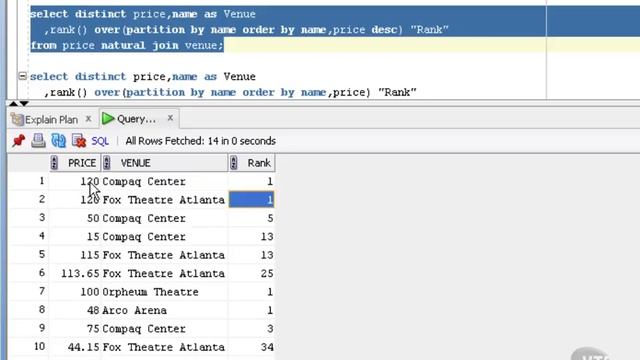Close the Query result tab
The width and height of the screenshot is (640, 360).
pyautogui.click(x=170, y=118)
